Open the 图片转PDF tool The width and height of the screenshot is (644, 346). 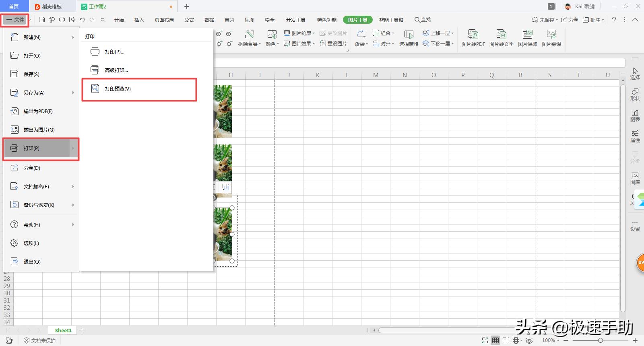click(473, 39)
